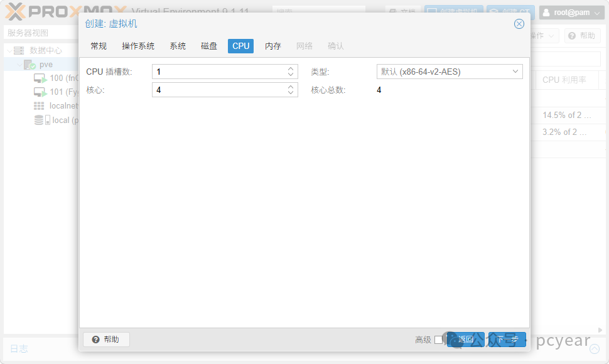Select localnet in the tree
The width and height of the screenshot is (609, 364).
[63, 105]
